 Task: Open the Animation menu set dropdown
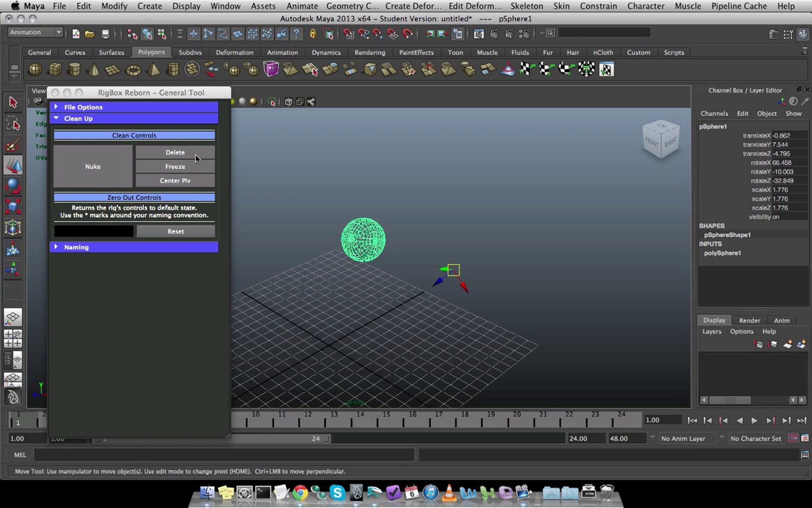(x=36, y=33)
